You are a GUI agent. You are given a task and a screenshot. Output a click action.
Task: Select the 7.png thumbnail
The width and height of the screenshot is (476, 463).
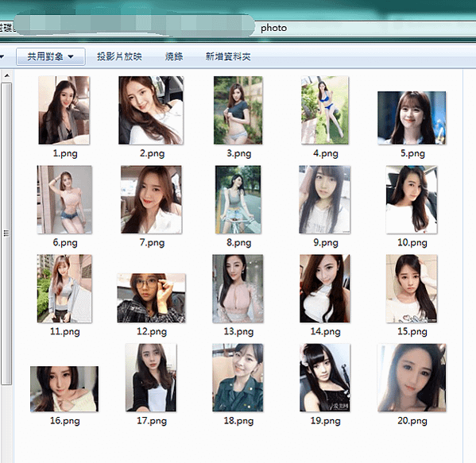(151, 199)
